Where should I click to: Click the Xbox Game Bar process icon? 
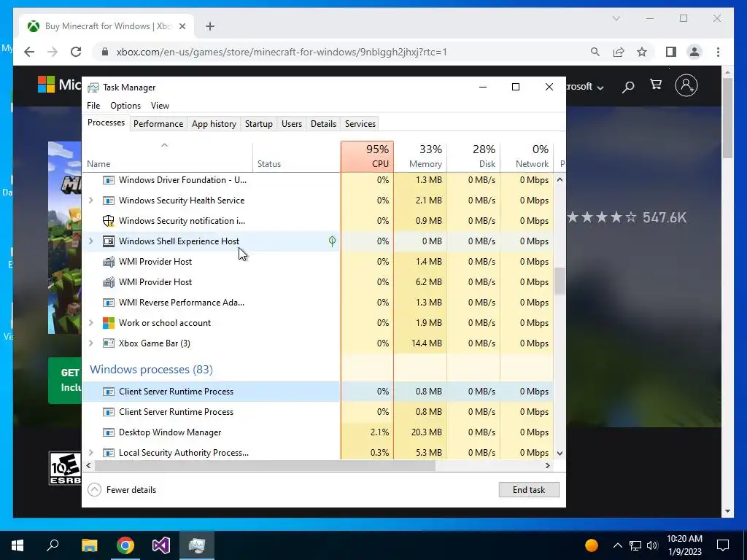(x=109, y=343)
